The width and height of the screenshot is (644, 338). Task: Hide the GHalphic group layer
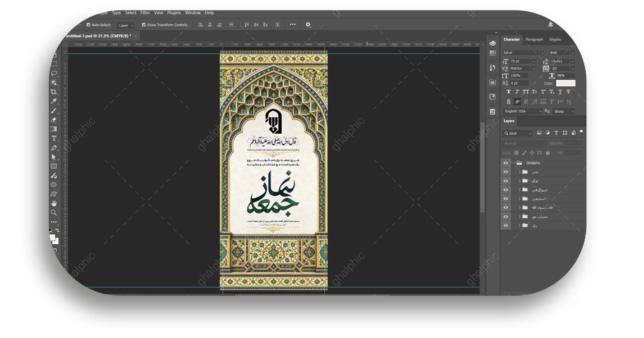[505, 163]
